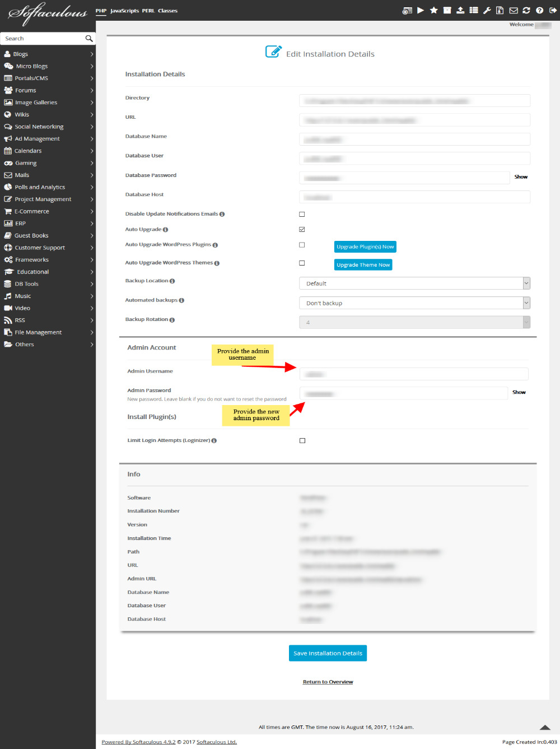Open Portals/CMS in sidebar

click(x=31, y=78)
